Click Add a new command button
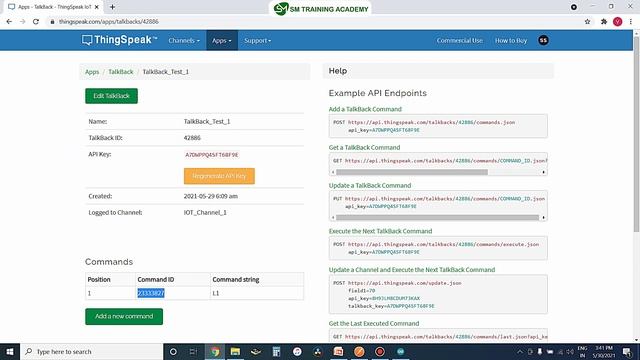The image size is (640, 360). (124, 316)
